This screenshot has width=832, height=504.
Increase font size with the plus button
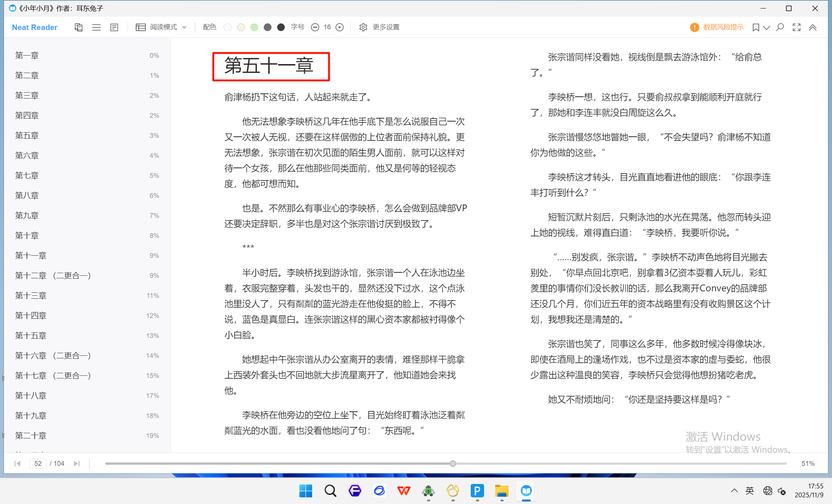(339, 27)
